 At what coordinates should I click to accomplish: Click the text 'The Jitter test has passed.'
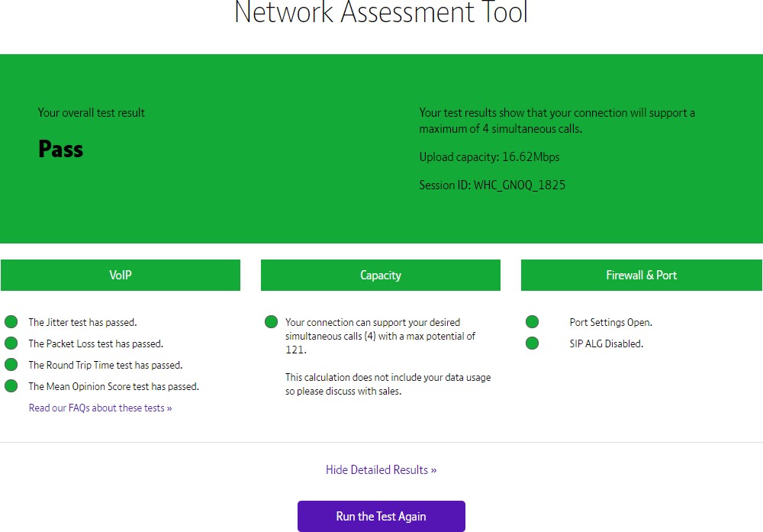(x=82, y=322)
